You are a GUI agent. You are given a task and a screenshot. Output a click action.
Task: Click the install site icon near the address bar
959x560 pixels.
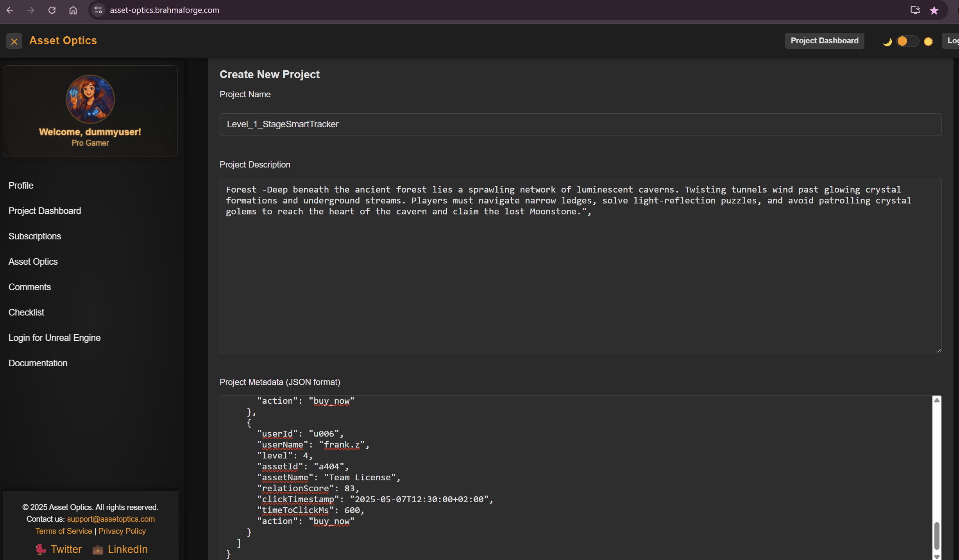click(x=915, y=10)
